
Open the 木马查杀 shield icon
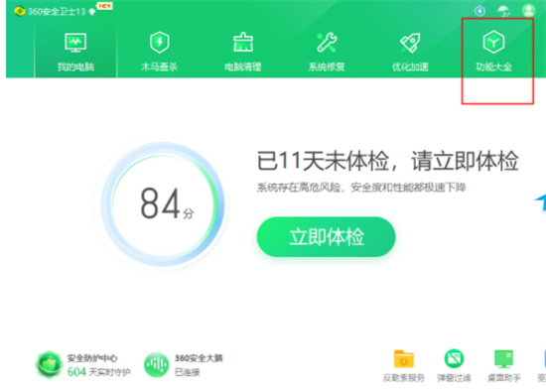160,42
